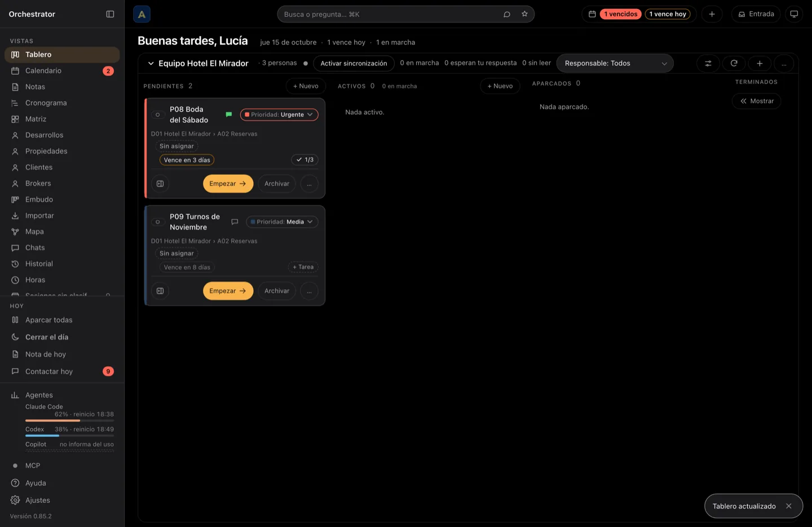Dismiss the Tablero actualizado notification
The height and width of the screenshot is (527, 812).
point(788,506)
